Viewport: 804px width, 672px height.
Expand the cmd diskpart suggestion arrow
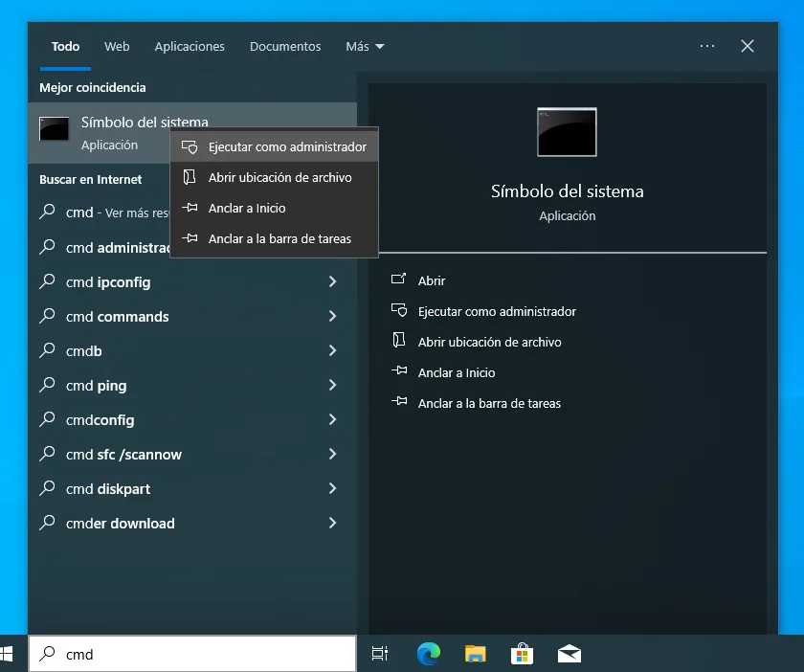(332, 488)
